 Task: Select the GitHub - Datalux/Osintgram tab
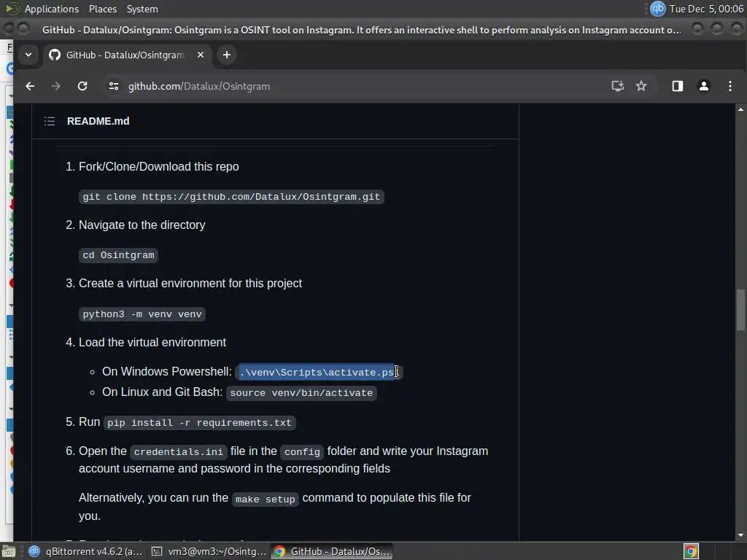pyautogui.click(x=125, y=55)
